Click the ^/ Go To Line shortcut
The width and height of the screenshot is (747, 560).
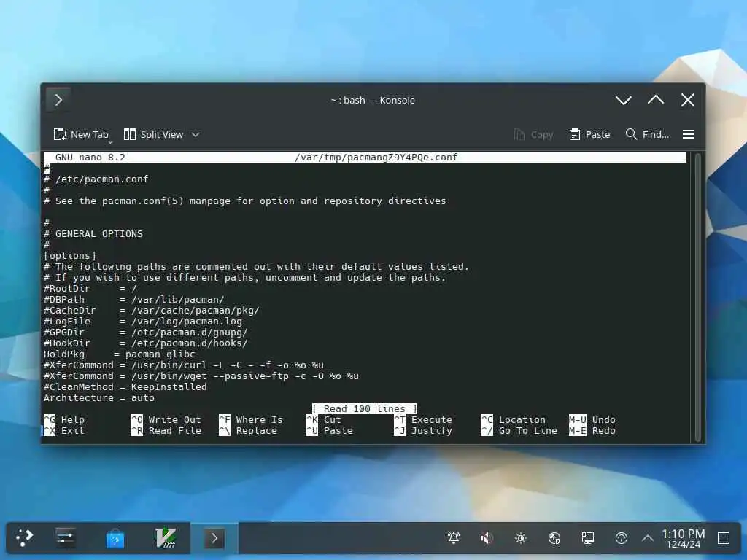pyautogui.click(x=519, y=430)
